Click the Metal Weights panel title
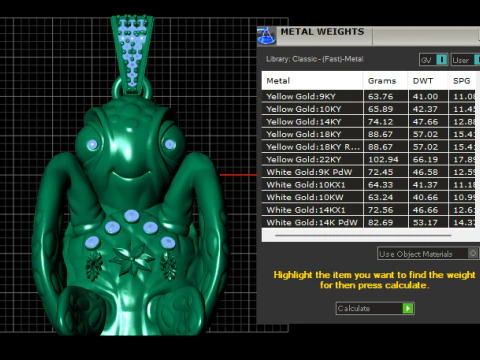480x360 pixels. 322,32
